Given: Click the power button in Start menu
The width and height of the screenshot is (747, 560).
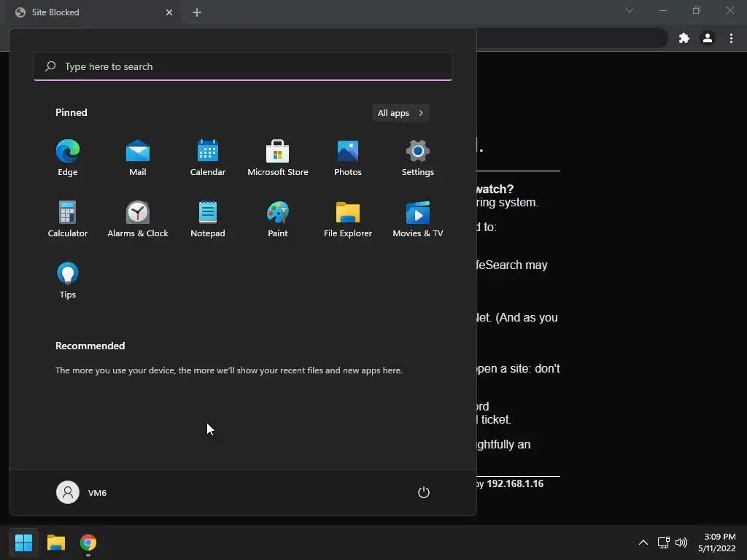Looking at the screenshot, I should pos(424,492).
